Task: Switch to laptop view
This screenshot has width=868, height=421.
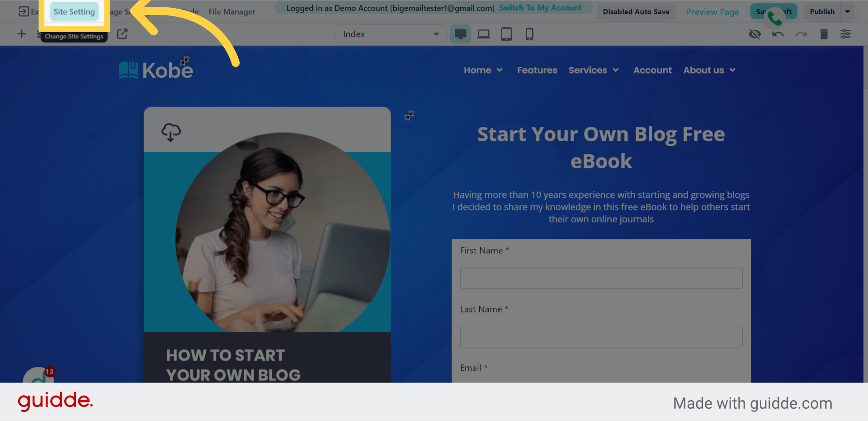Action: (x=484, y=34)
